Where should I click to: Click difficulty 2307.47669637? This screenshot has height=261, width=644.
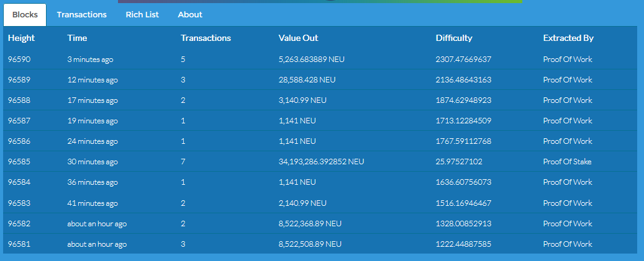coord(463,60)
